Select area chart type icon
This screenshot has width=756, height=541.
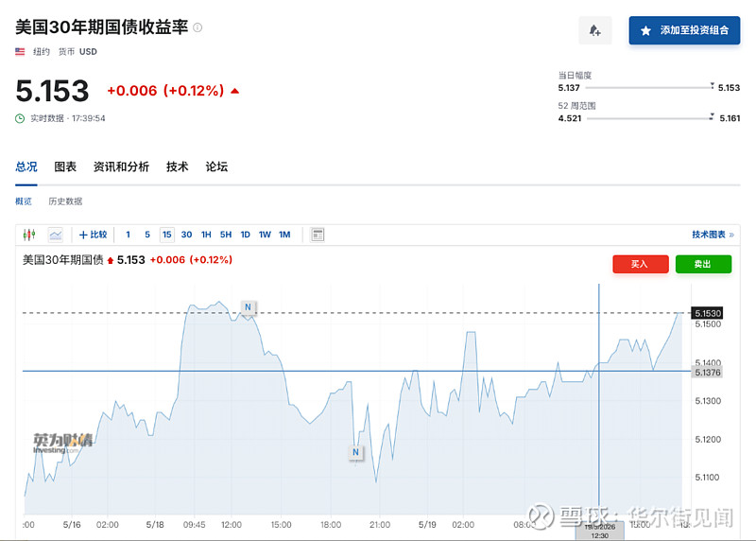pyautogui.click(x=56, y=235)
